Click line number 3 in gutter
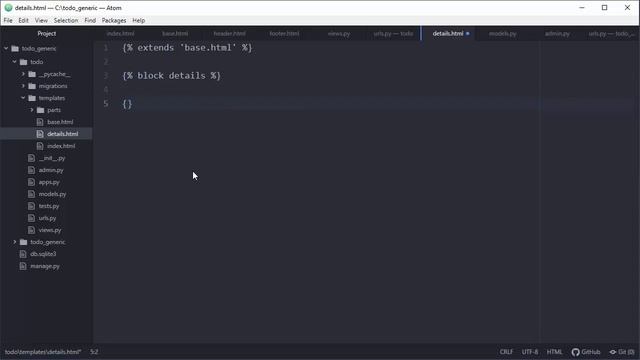Screen dimensions: 640x360 [x=106, y=76]
